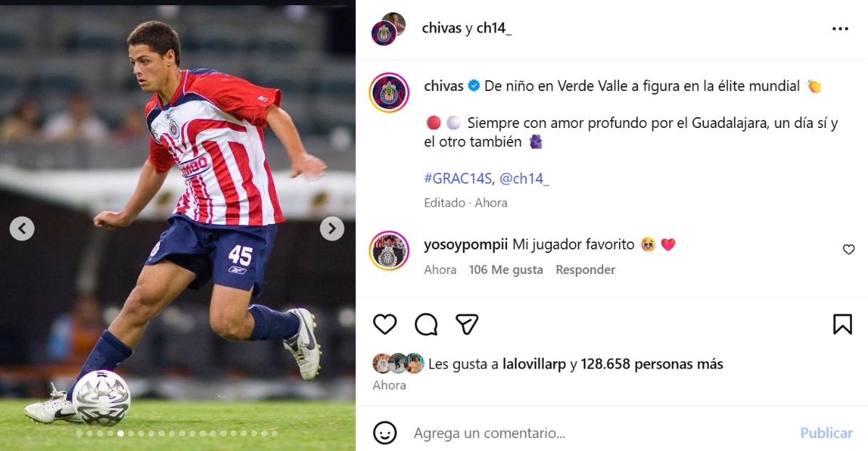This screenshot has width=868, height=451.
Task: Open emoji picker in comment box
Action: pyautogui.click(x=385, y=433)
